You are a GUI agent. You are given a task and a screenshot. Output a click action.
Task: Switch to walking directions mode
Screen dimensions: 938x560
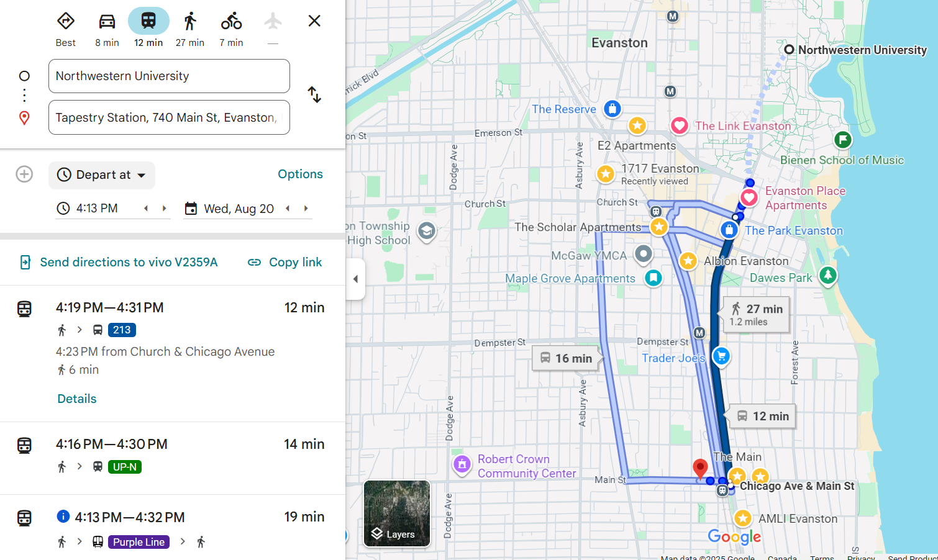pos(190,22)
